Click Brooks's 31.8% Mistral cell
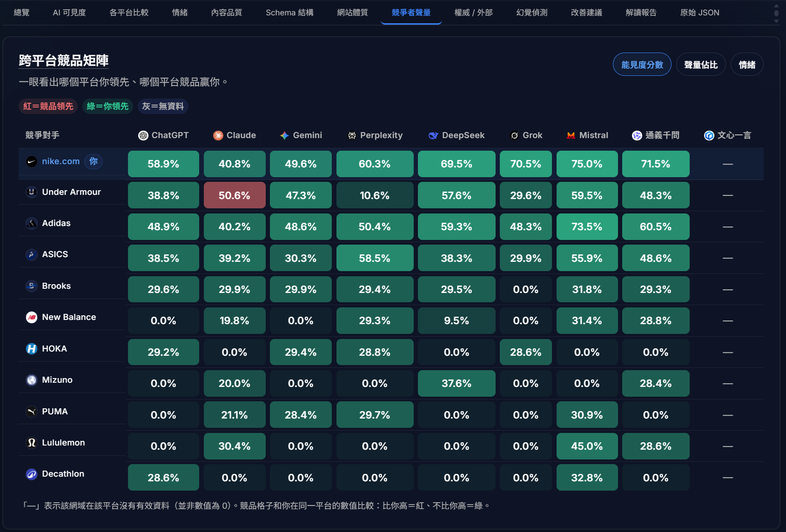Image resolution: width=786 pixels, height=532 pixels. [x=587, y=289]
